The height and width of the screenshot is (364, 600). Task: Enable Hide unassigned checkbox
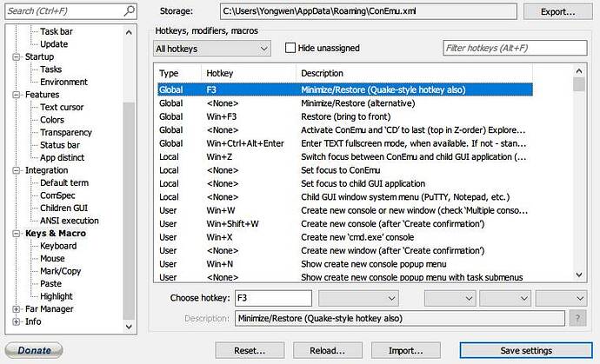[x=290, y=48]
